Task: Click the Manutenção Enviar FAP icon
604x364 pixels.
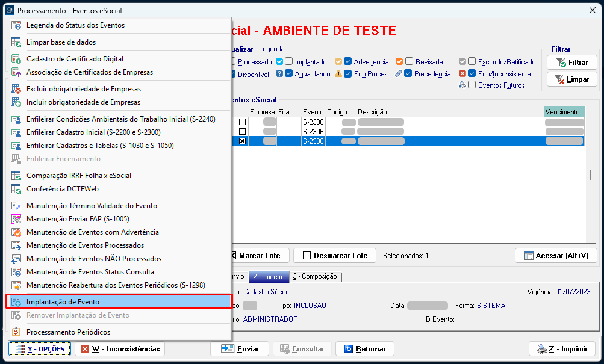Action: pyautogui.click(x=16, y=219)
